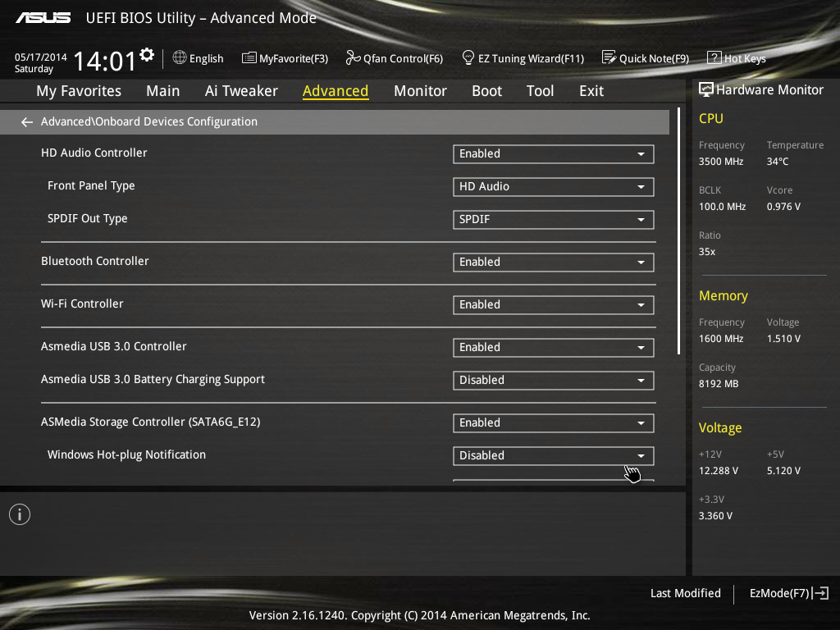Click 8192 MB capacity value

click(719, 384)
